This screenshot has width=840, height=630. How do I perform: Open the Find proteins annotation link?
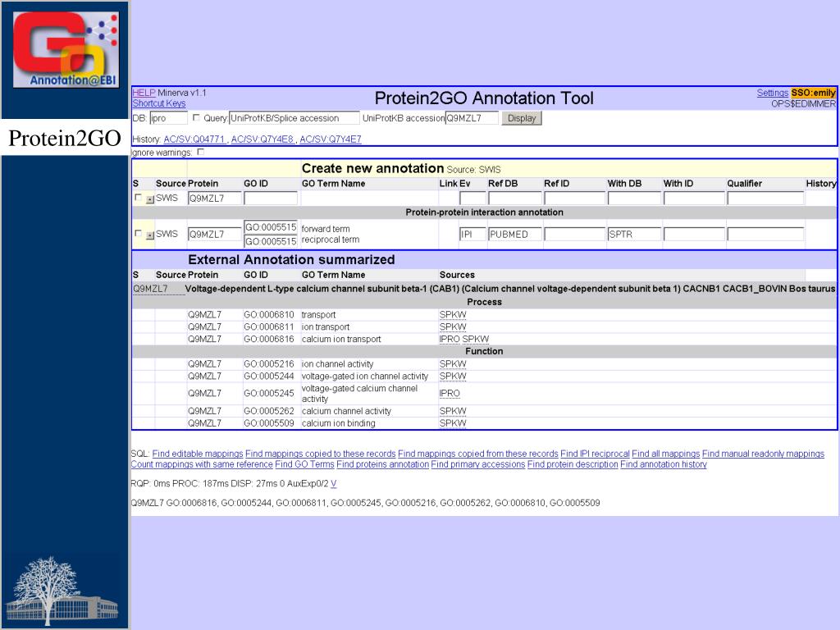tap(382, 464)
